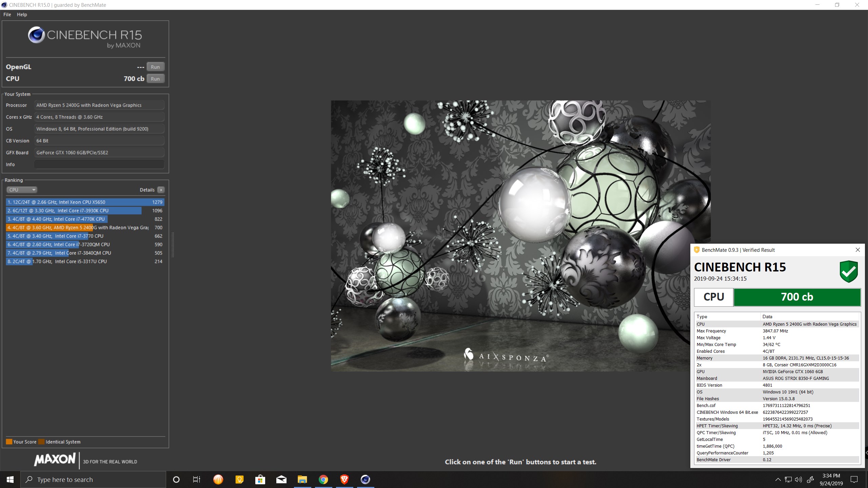
Task: Close the BenchMate Verified Result popup
Action: coord(858,250)
